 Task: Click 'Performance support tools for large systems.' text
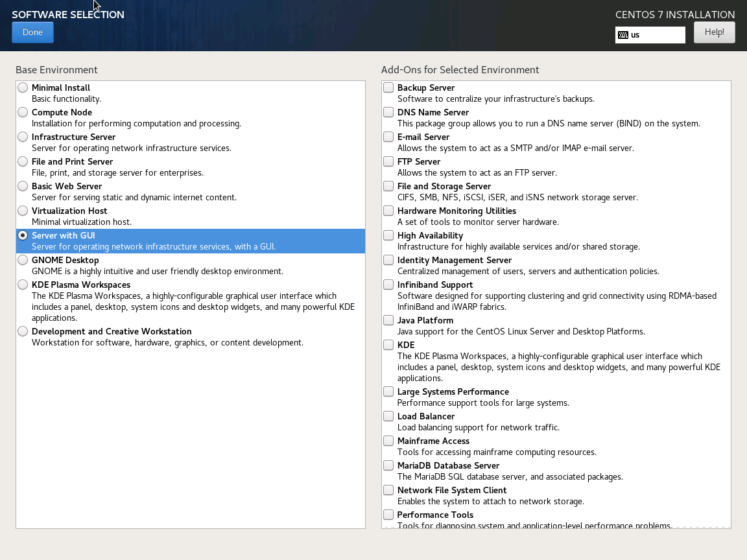coord(483,403)
